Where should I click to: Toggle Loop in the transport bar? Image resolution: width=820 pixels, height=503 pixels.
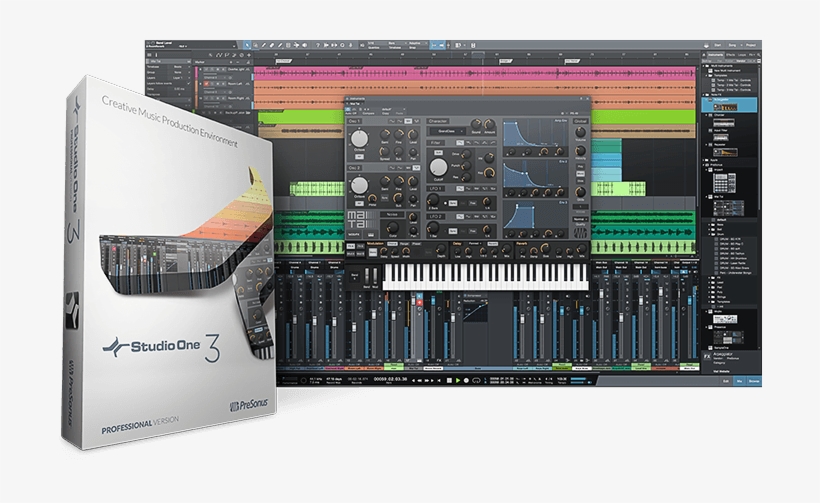tap(476, 380)
